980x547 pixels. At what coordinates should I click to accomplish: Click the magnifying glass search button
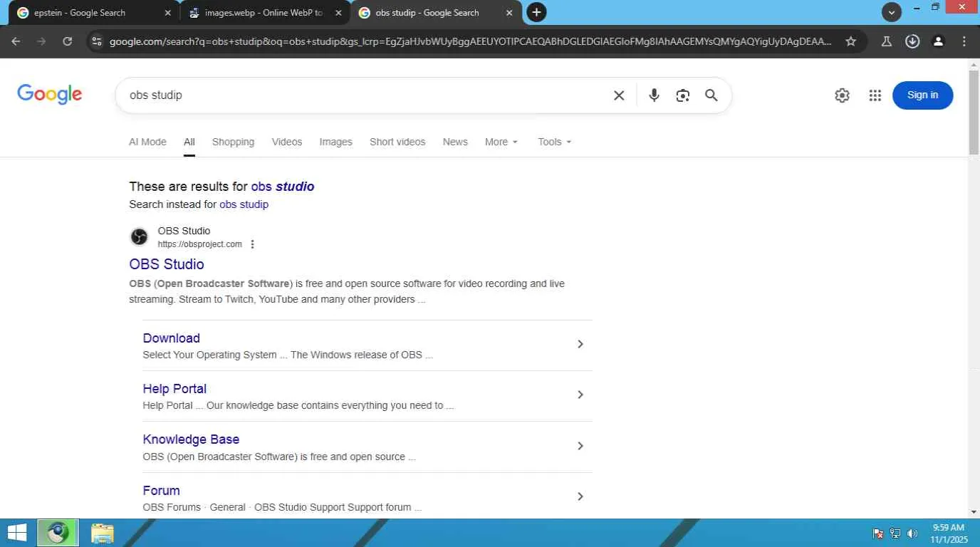tap(711, 95)
